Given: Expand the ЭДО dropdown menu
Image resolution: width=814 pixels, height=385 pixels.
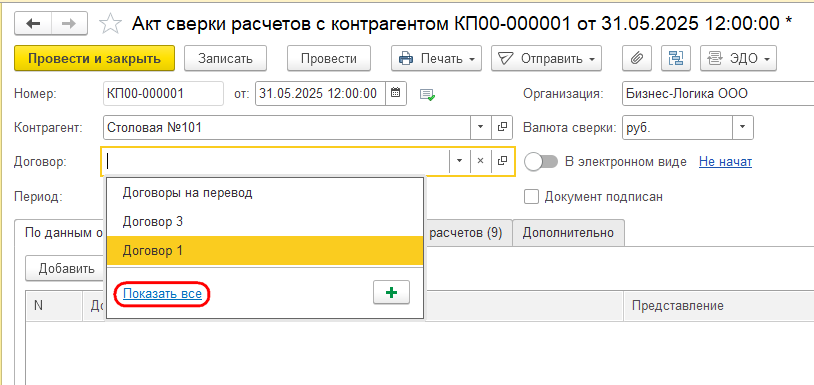Looking at the screenshot, I should click(738, 59).
